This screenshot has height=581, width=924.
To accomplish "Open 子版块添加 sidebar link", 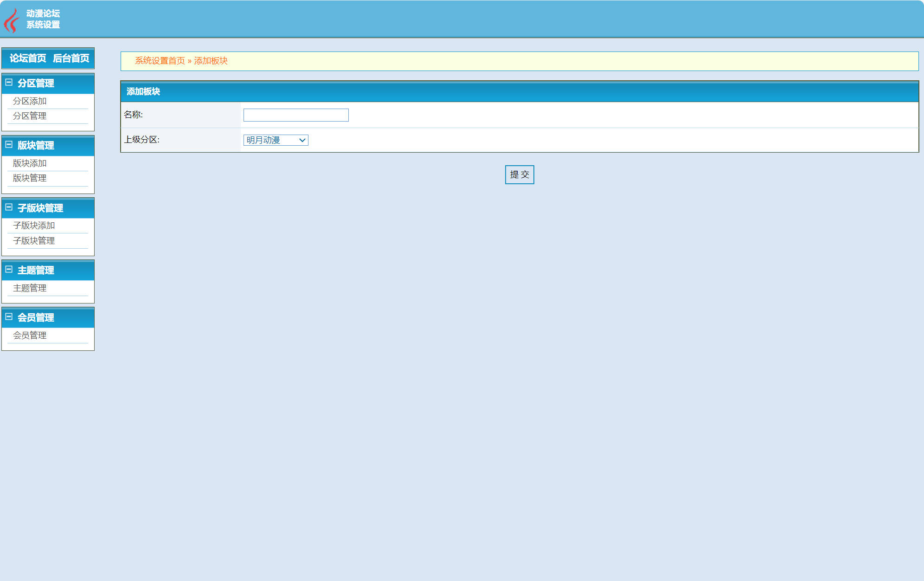I will [34, 226].
